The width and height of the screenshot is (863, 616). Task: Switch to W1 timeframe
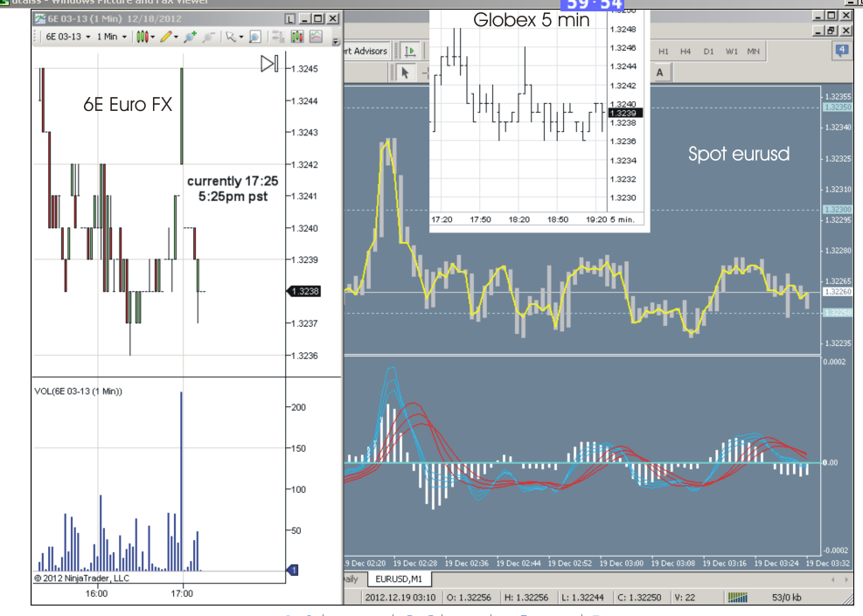pyautogui.click(x=732, y=52)
